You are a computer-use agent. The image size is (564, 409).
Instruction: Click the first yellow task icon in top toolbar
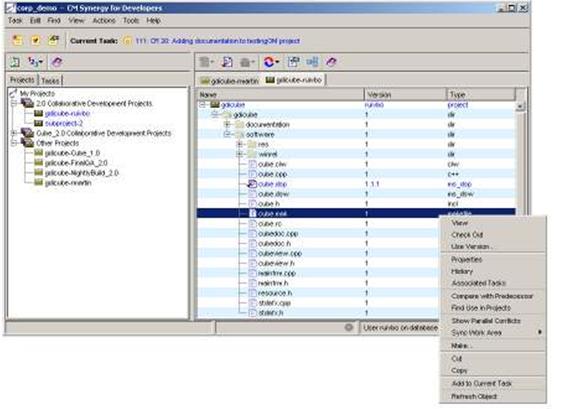coord(17,40)
